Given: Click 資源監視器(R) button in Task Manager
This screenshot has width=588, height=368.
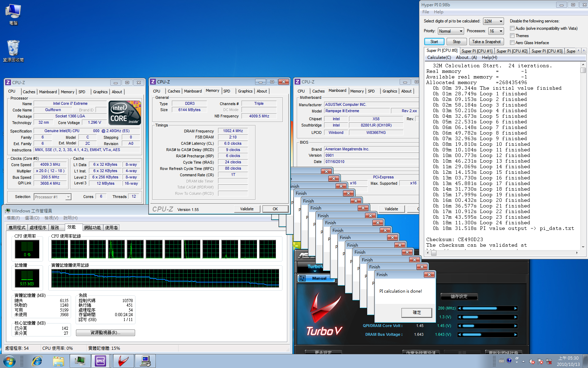Looking at the screenshot, I should [105, 333].
